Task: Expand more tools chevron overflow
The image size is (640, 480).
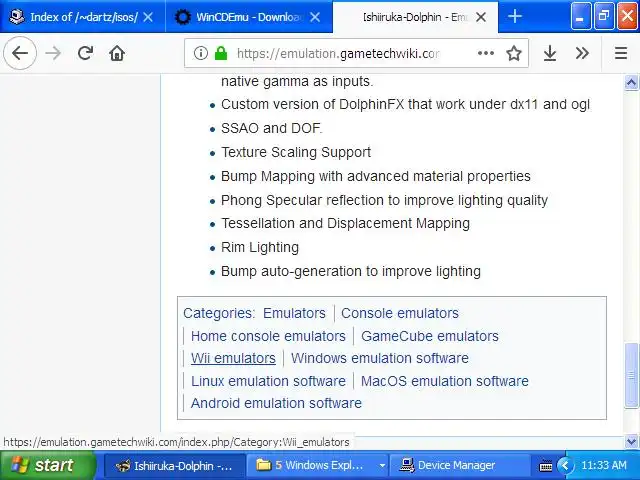Action: point(582,53)
